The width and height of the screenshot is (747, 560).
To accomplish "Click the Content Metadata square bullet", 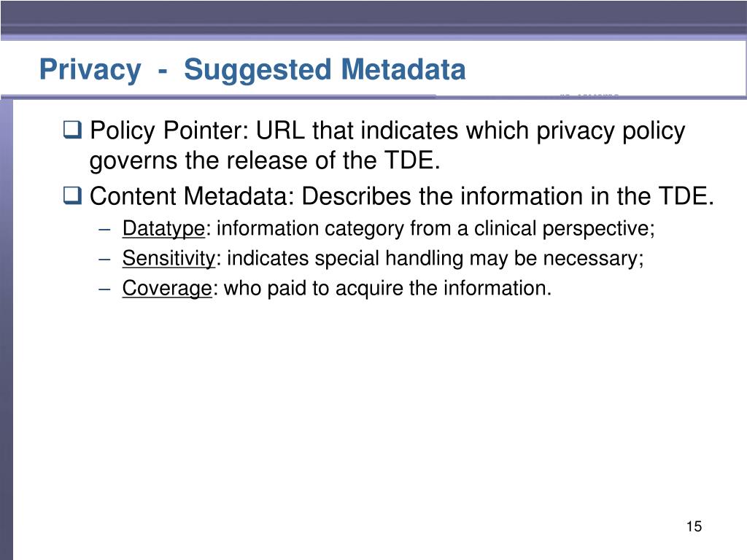I will 72,195.
